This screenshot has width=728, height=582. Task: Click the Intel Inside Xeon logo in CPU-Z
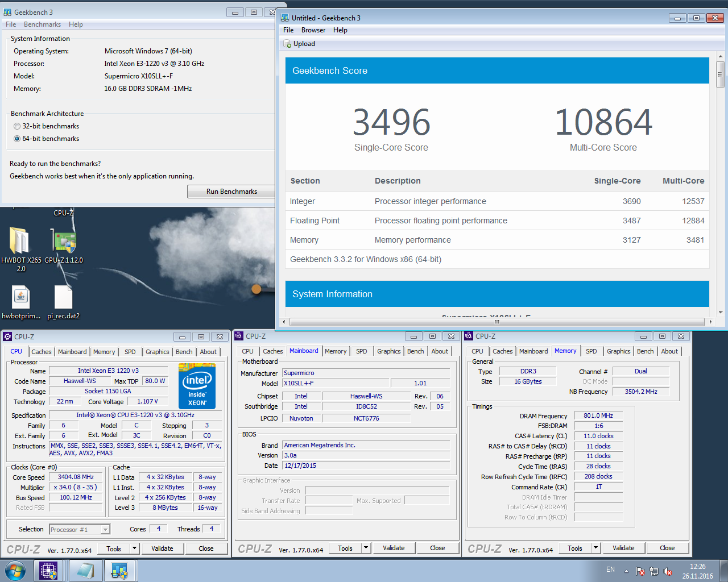[x=197, y=388]
